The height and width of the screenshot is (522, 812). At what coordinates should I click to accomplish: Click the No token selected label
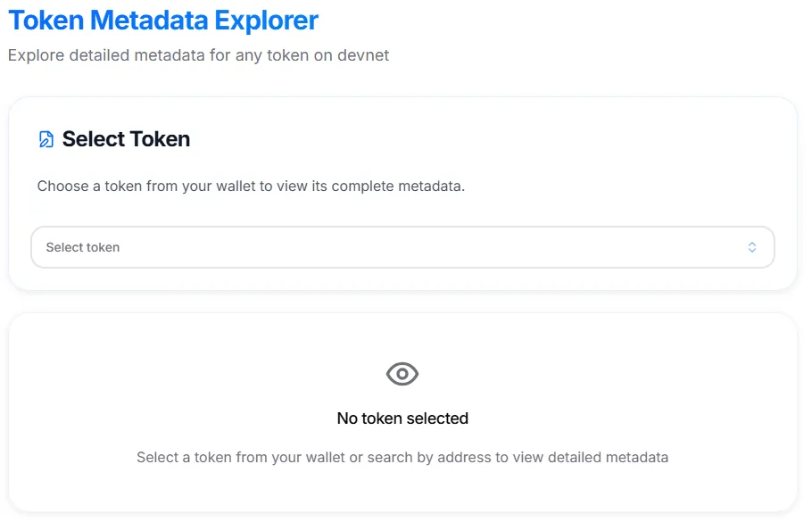pyautogui.click(x=402, y=418)
